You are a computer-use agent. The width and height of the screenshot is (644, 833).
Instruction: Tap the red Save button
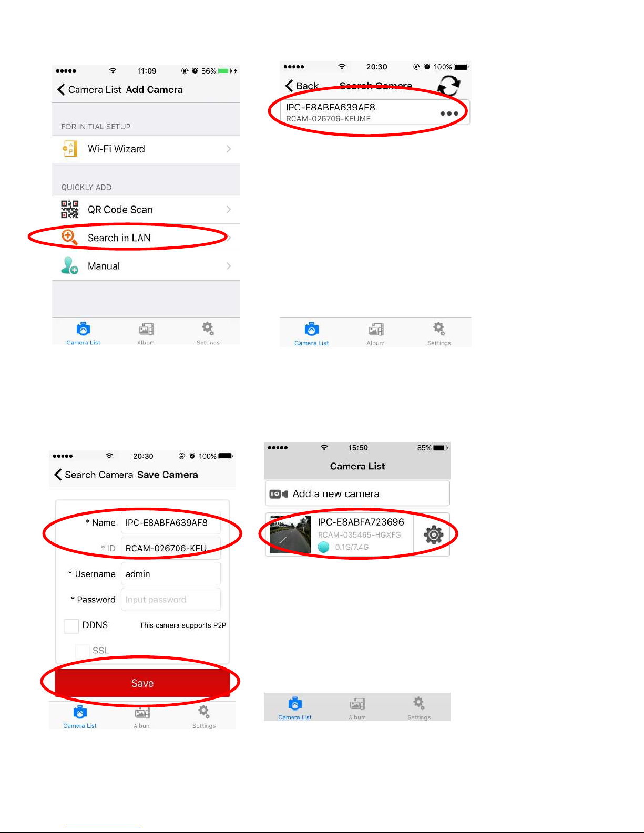tap(142, 683)
